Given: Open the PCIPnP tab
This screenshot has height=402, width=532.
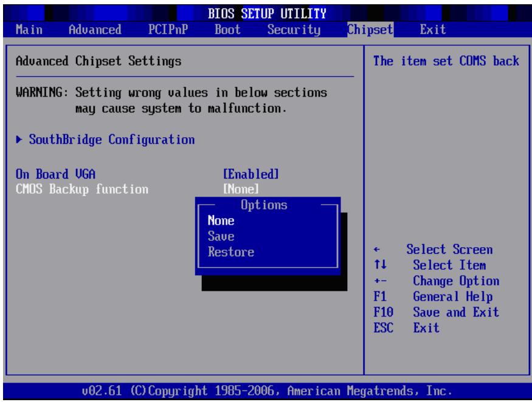Looking at the screenshot, I should tap(168, 30).
